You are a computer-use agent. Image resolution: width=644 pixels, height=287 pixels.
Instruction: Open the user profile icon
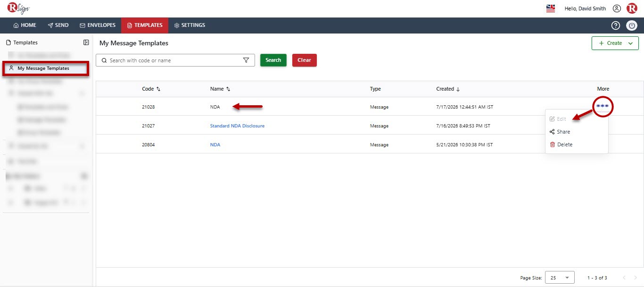pyautogui.click(x=617, y=8)
